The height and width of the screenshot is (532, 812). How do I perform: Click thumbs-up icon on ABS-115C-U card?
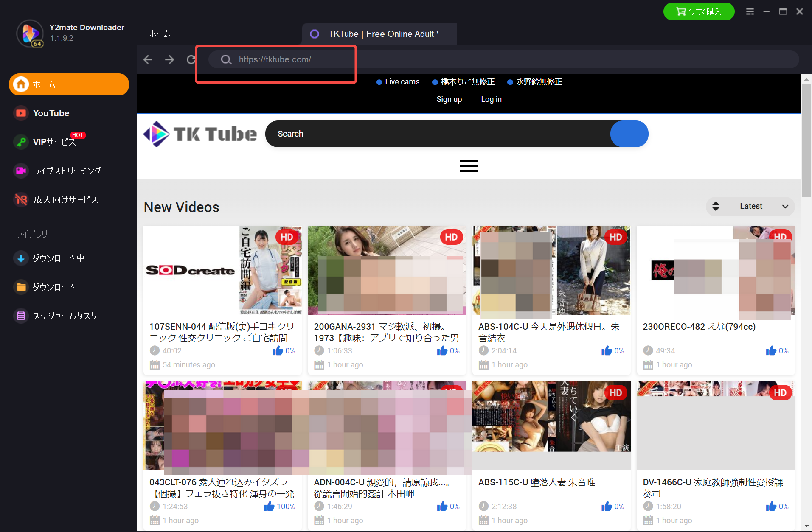tap(607, 506)
